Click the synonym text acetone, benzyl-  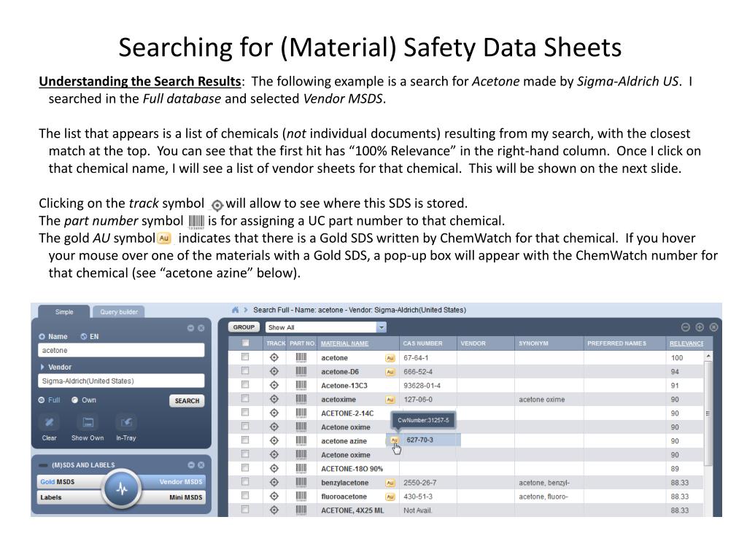tap(544, 483)
